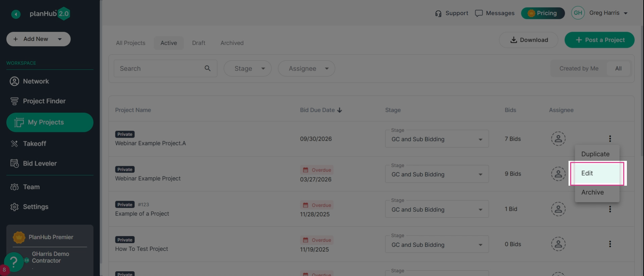Click the Project Name column header
This screenshot has height=276, width=644.
point(133,110)
